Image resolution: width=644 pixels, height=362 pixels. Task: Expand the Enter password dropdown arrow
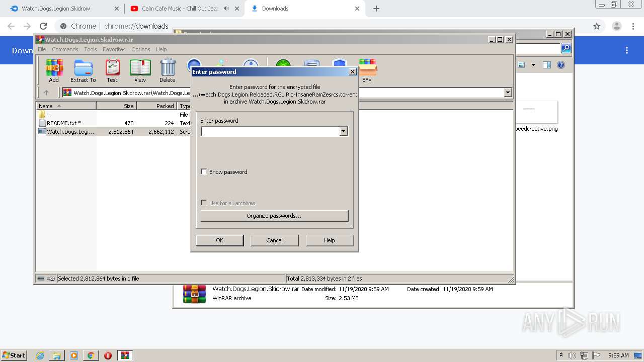(x=344, y=132)
